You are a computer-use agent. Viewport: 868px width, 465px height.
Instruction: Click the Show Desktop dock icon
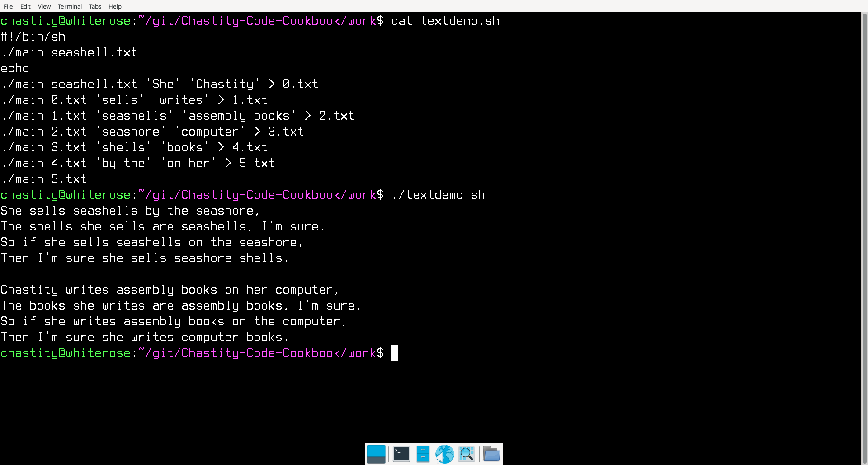tap(376, 454)
